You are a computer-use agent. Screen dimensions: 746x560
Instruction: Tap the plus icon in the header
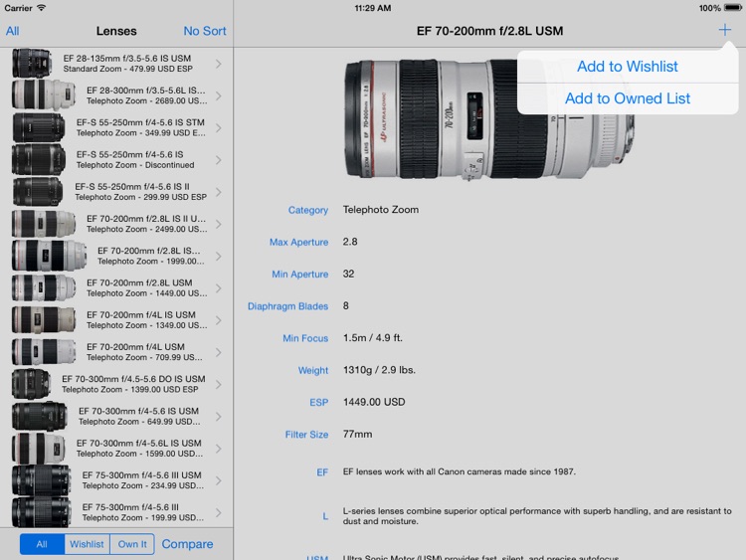click(724, 30)
